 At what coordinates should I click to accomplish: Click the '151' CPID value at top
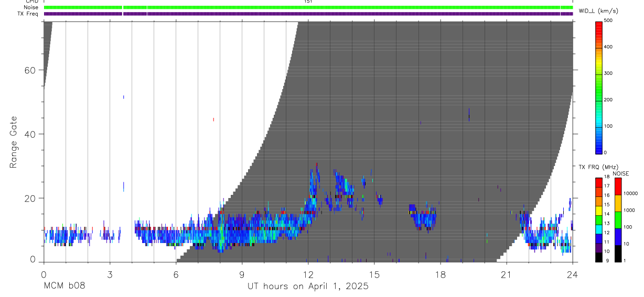click(x=308, y=2)
